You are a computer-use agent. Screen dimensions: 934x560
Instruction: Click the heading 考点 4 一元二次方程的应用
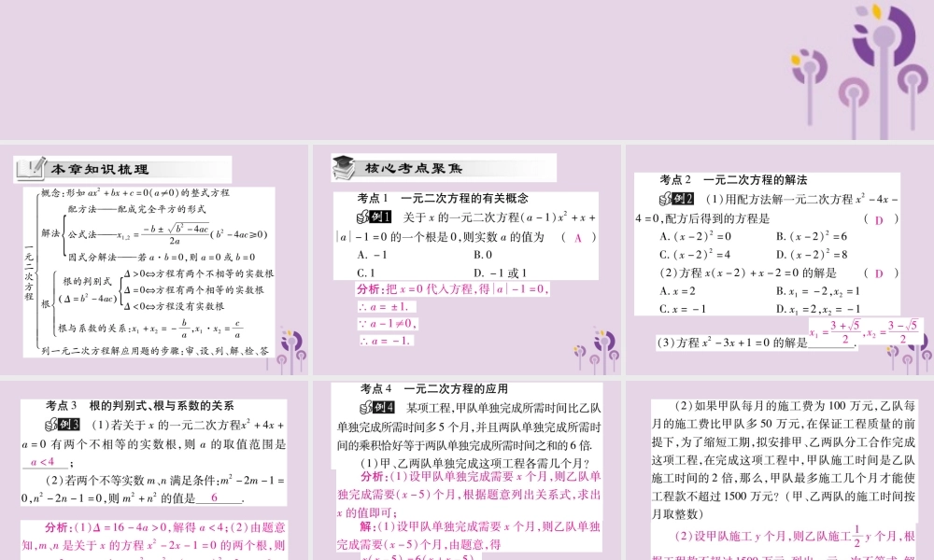click(434, 388)
